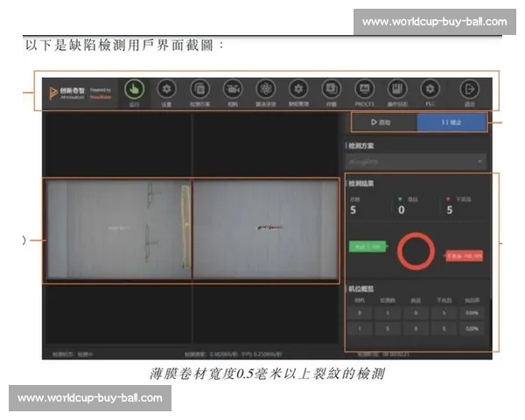Click the camera 0 cell in the table
The image size is (525, 420).
coord(360,313)
